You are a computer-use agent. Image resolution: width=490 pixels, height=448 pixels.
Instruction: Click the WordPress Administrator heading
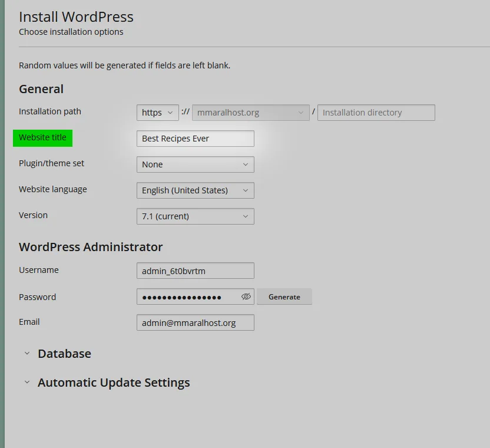point(91,247)
